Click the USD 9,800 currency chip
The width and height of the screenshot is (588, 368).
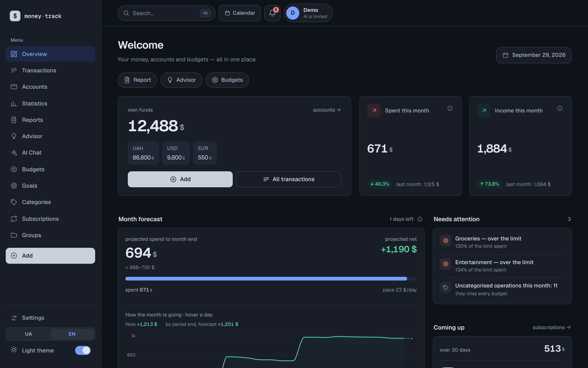(x=176, y=153)
